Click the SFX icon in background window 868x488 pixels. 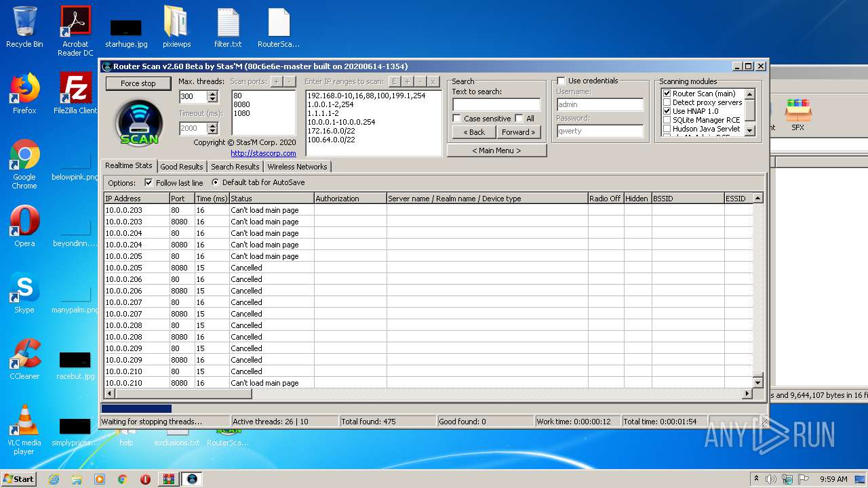click(x=797, y=114)
